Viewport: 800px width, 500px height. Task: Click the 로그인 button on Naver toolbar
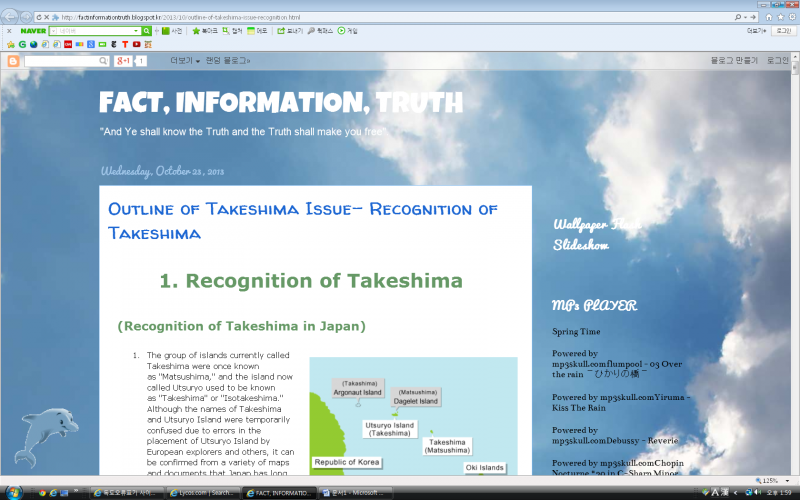tap(783, 31)
